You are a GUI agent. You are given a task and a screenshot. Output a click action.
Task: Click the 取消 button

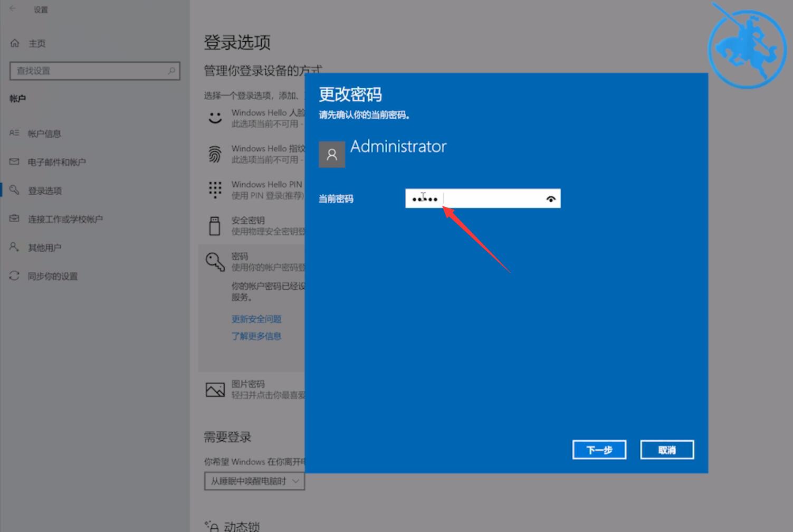click(x=667, y=450)
